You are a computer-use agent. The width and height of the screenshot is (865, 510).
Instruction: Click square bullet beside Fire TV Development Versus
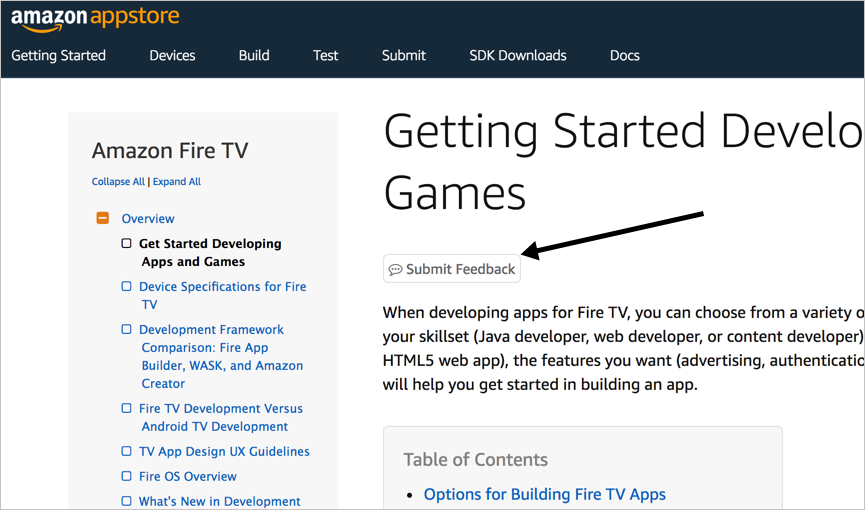pyautogui.click(x=126, y=408)
